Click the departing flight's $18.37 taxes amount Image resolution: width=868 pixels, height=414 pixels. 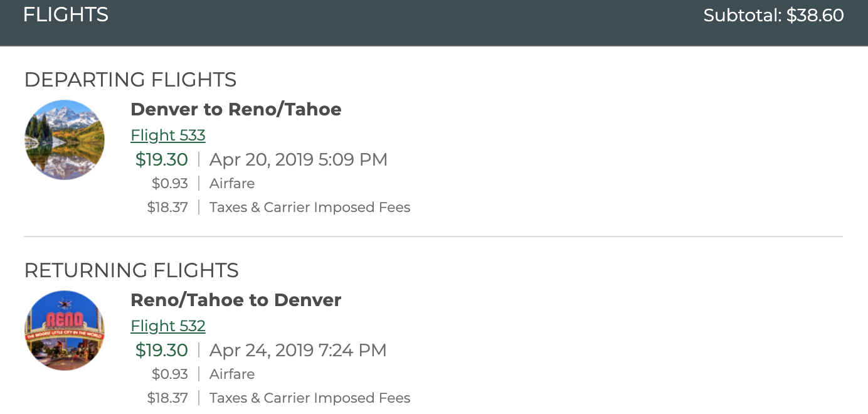click(167, 208)
